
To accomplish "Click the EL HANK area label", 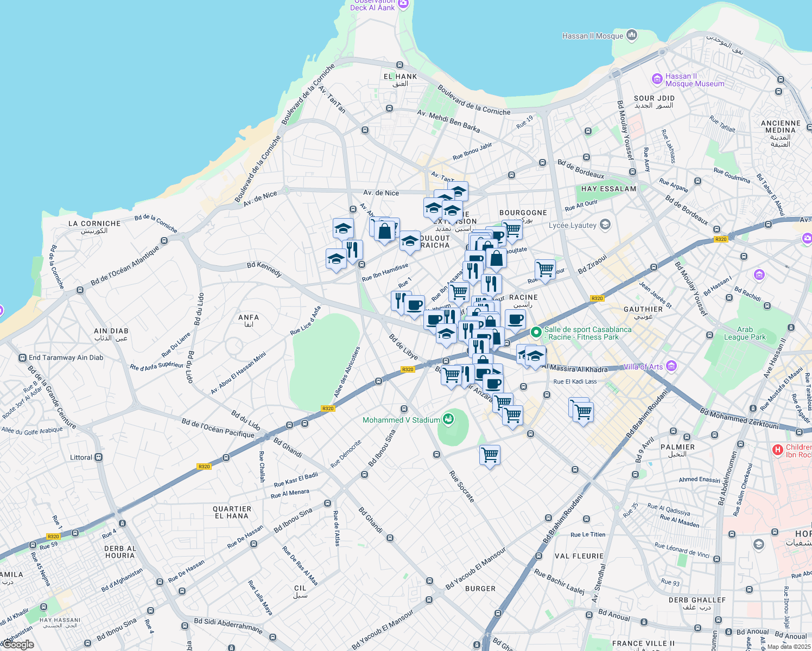I will [x=401, y=80].
